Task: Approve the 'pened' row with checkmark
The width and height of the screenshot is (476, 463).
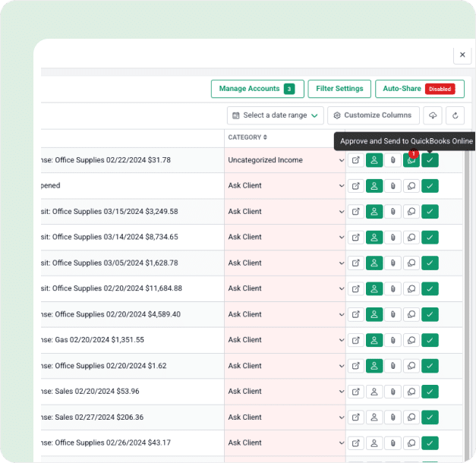Action: (x=430, y=186)
